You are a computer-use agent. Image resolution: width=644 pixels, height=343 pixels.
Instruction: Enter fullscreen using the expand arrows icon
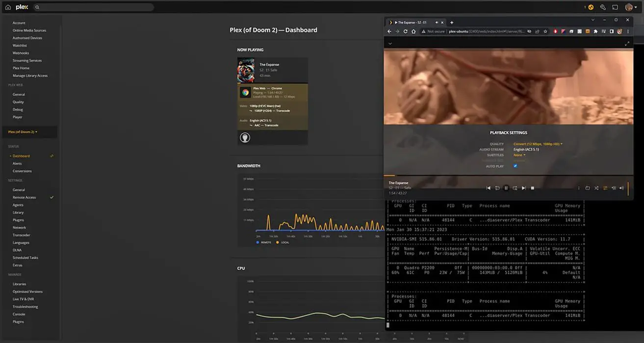click(x=627, y=44)
